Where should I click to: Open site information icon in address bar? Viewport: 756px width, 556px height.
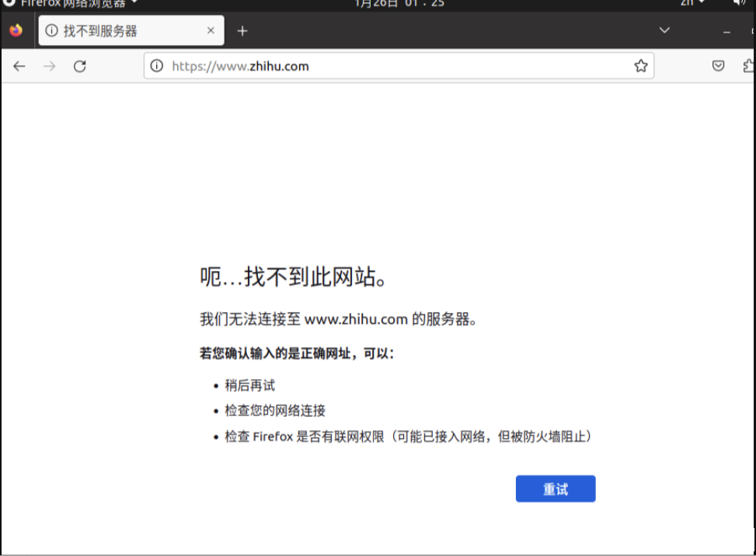pyautogui.click(x=157, y=65)
